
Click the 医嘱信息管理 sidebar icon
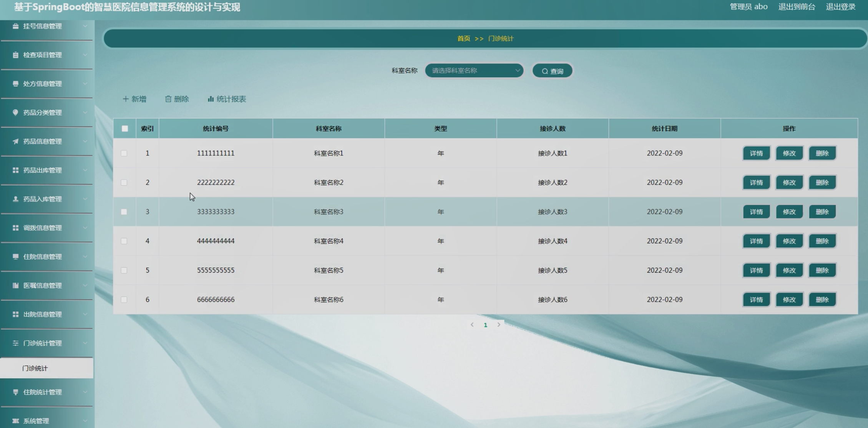(15, 285)
